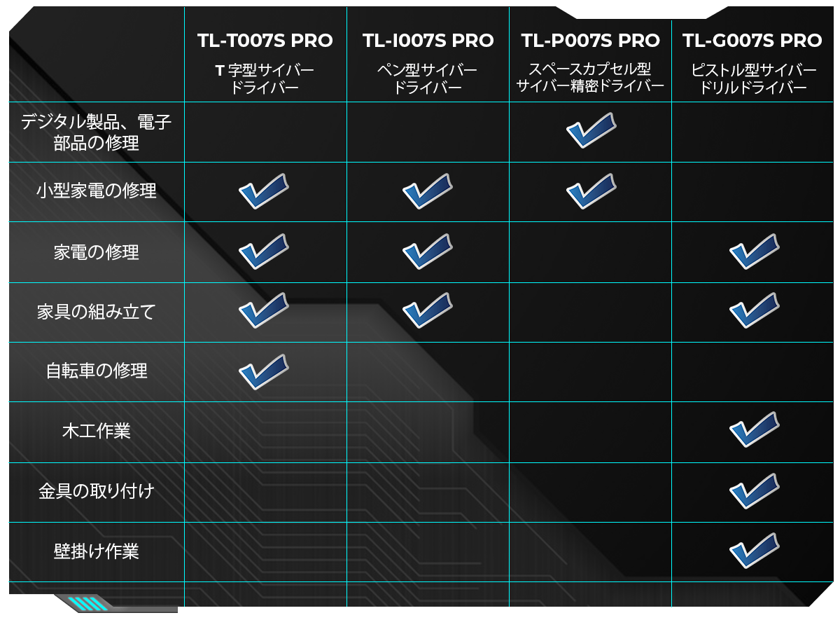
Task: Click the 自転車の修理 row label
Action: tap(97, 371)
